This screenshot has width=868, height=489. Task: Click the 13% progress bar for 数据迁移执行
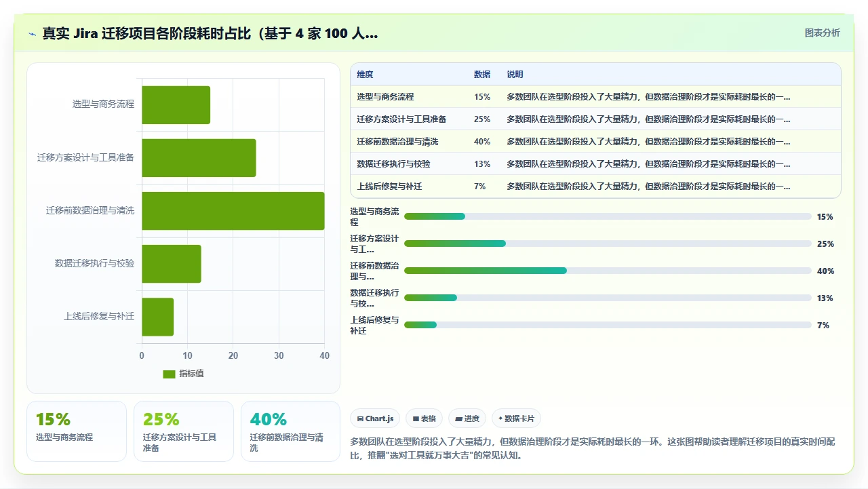tap(608, 298)
